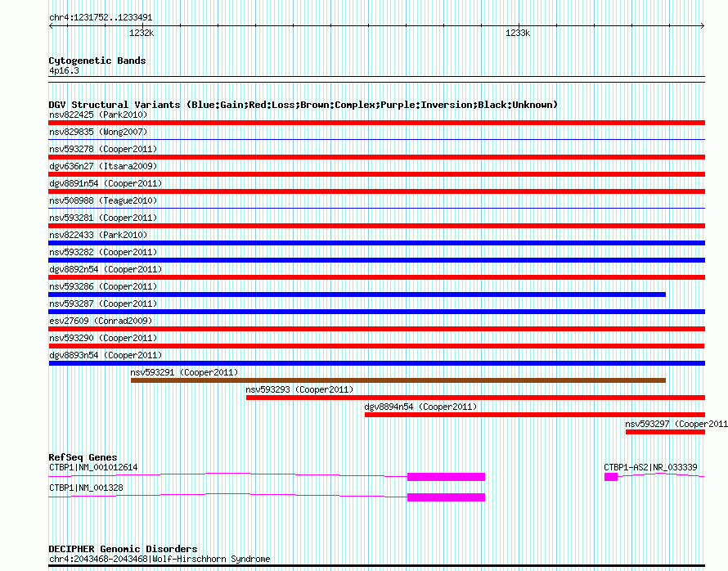Click the DECIPHER Genomic Disorders track title

pos(123,549)
